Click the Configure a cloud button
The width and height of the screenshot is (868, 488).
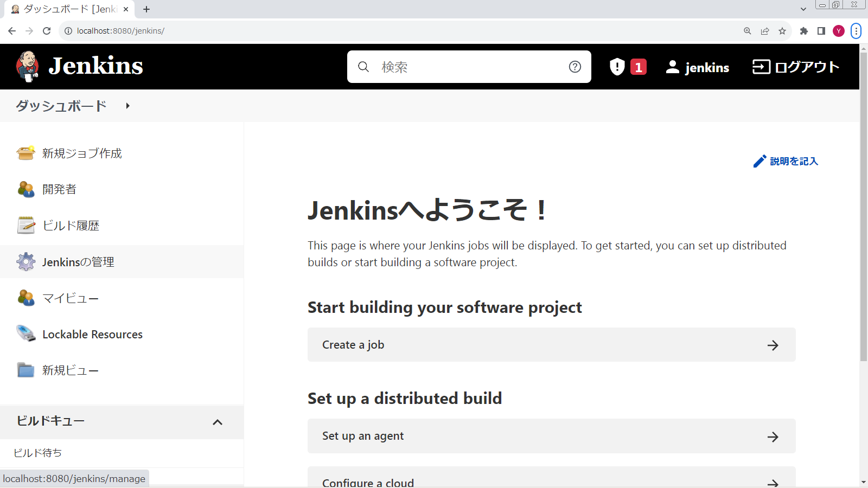coord(552,477)
